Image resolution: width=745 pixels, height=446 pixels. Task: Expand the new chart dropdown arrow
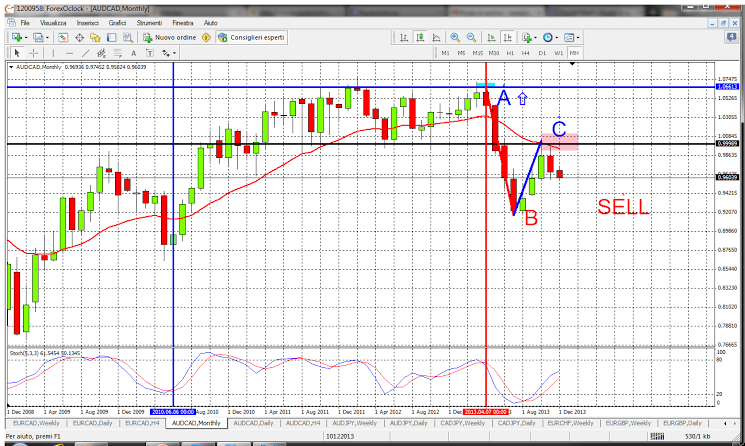coord(26,38)
